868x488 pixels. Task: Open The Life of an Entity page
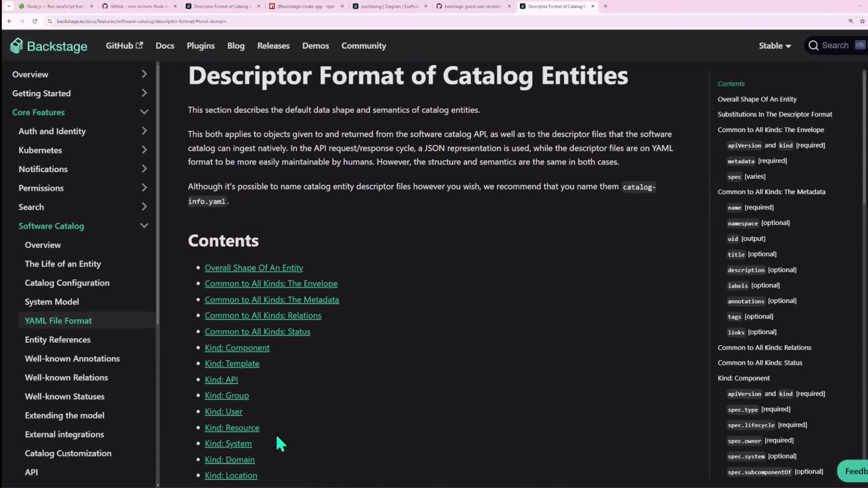coord(63,264)
